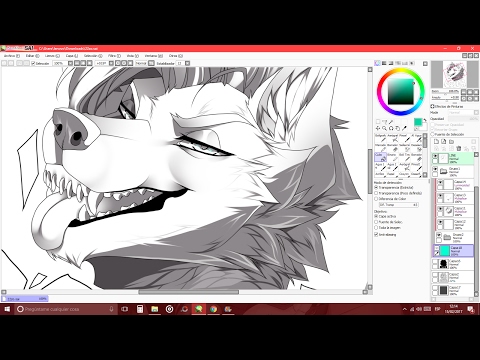Choose Transparencia (Estricta) detection mode
The width and height of the screenshot is (480, 360).
tap(393, 188)
